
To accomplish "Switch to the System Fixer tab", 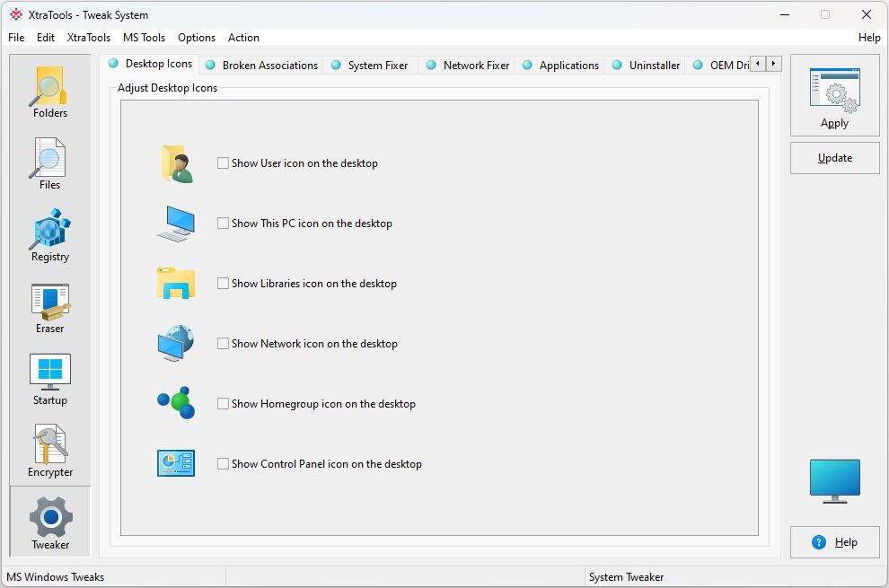I will tap(377, 66).
